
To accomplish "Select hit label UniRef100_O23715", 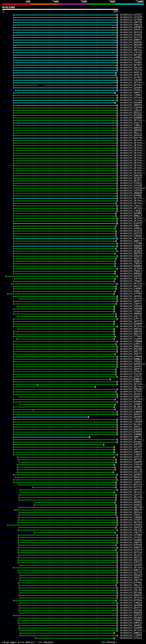I will [x=131, y=37].
